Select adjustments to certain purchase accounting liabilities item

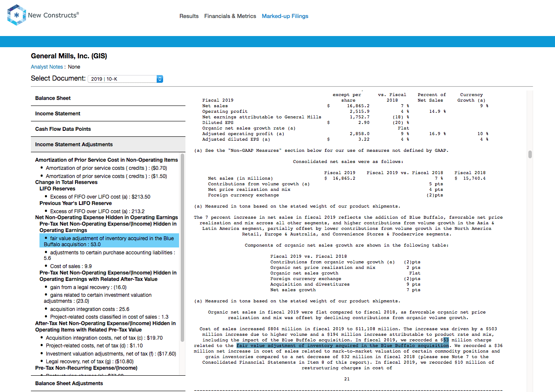(x=109, y=256)
